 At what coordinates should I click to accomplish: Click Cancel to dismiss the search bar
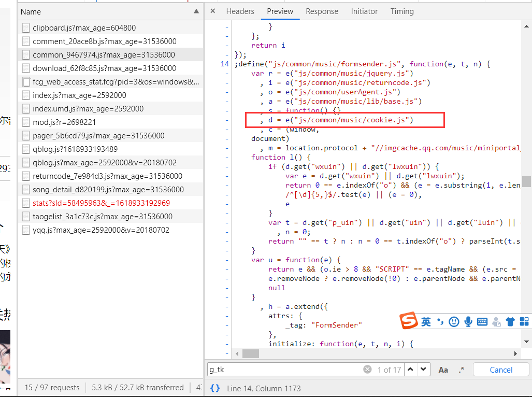click(x=500, y=369)
